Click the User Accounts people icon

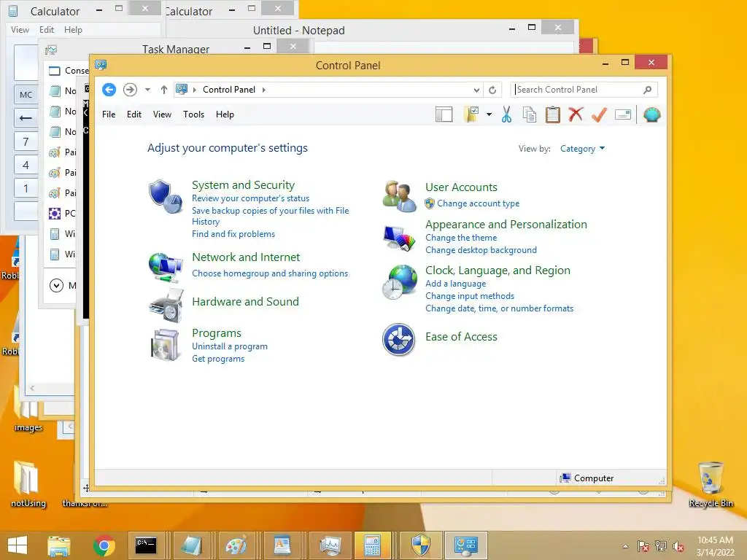click(x=399, y=196)
